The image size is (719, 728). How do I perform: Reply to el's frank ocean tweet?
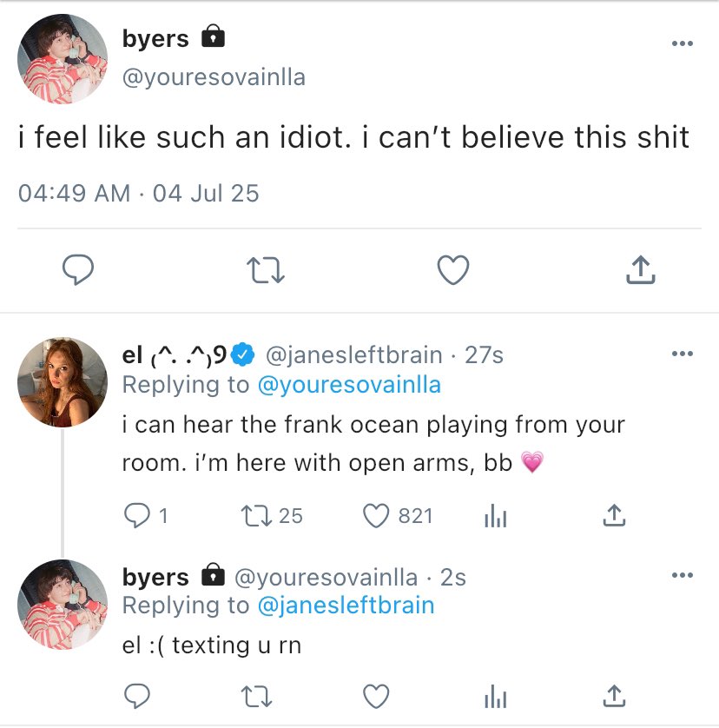[137, 516]
